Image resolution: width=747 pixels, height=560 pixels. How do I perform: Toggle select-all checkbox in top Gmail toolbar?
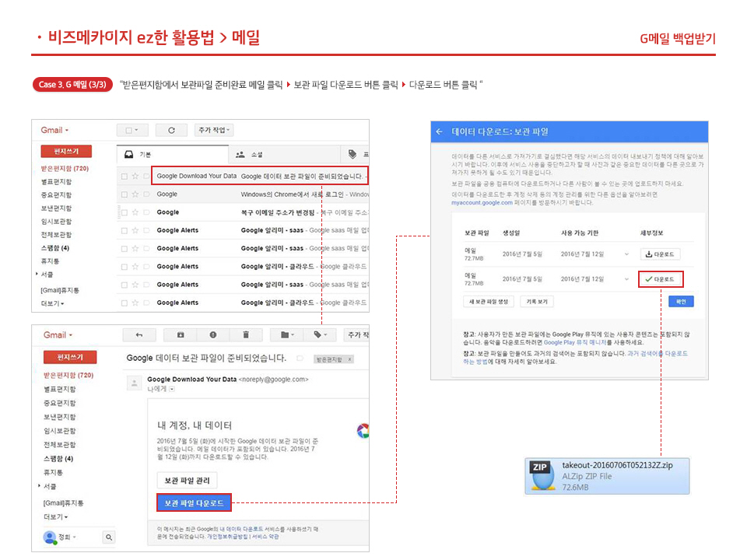[x=129, y=130]
